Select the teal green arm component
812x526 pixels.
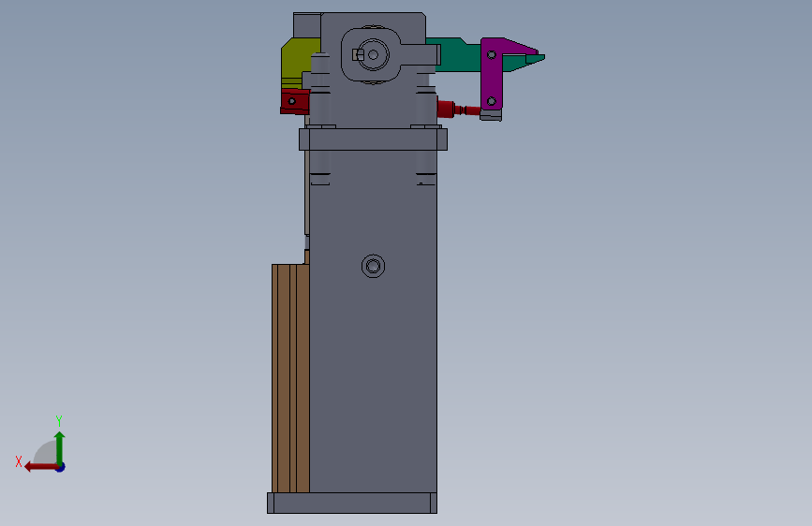click(x=458, y=56)
